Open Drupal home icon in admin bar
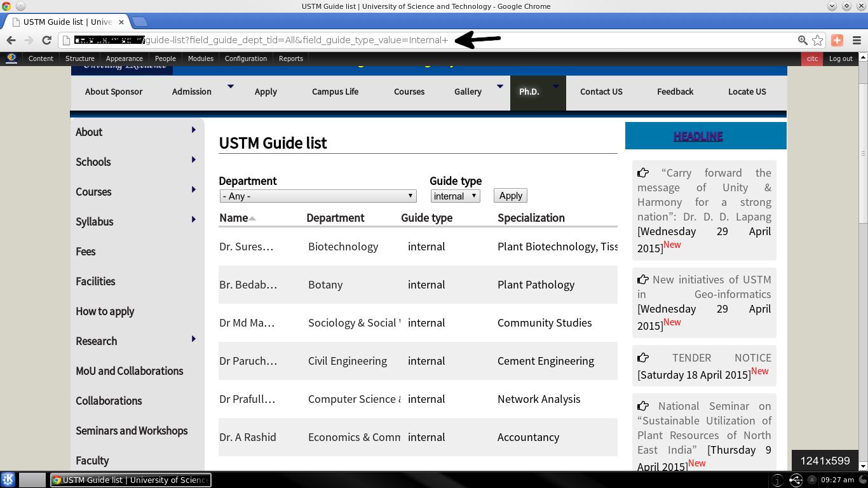This screenshot has height=488, width=868. [11, 58]
